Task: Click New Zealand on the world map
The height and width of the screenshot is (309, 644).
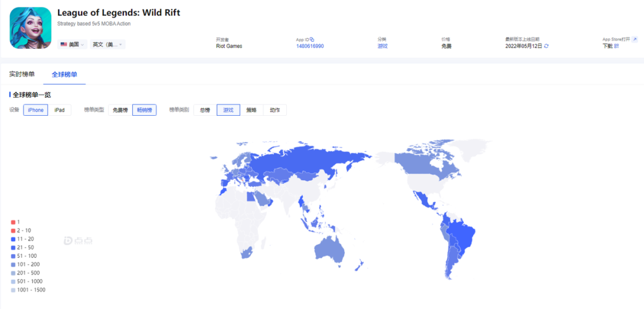Action: (358, 265)
